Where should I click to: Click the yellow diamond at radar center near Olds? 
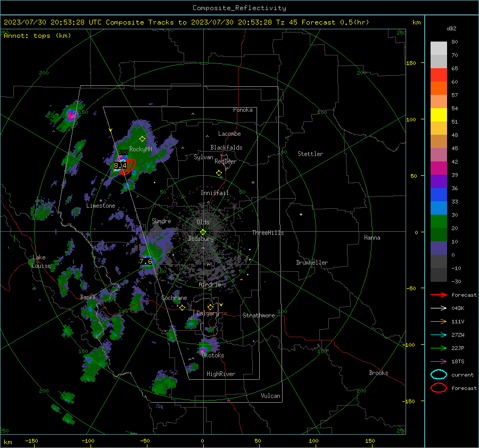coord(203,232)
